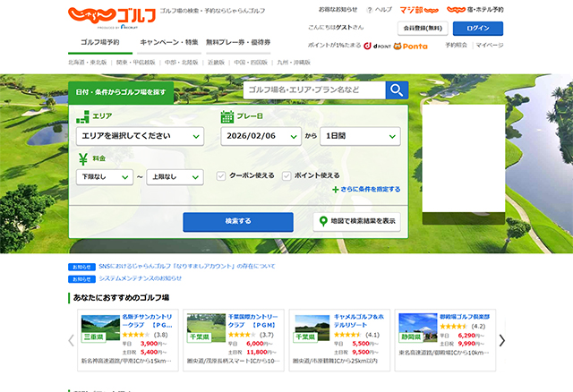Click the magnifying glass search icon

point(397,89)
